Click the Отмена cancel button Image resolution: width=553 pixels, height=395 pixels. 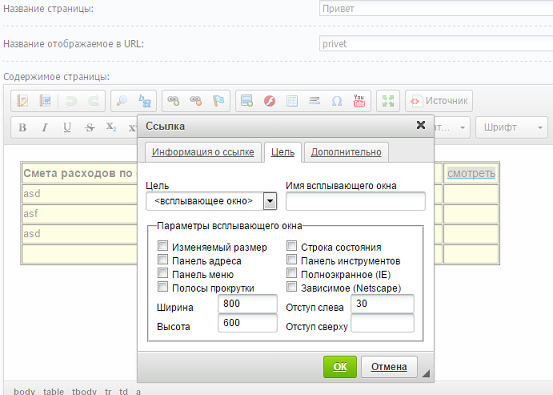[x=389, y=367]
